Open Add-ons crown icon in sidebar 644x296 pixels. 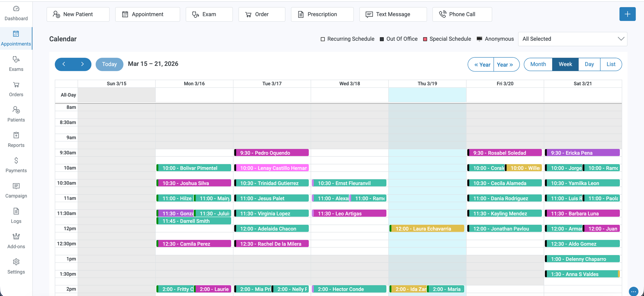[16, 237]
